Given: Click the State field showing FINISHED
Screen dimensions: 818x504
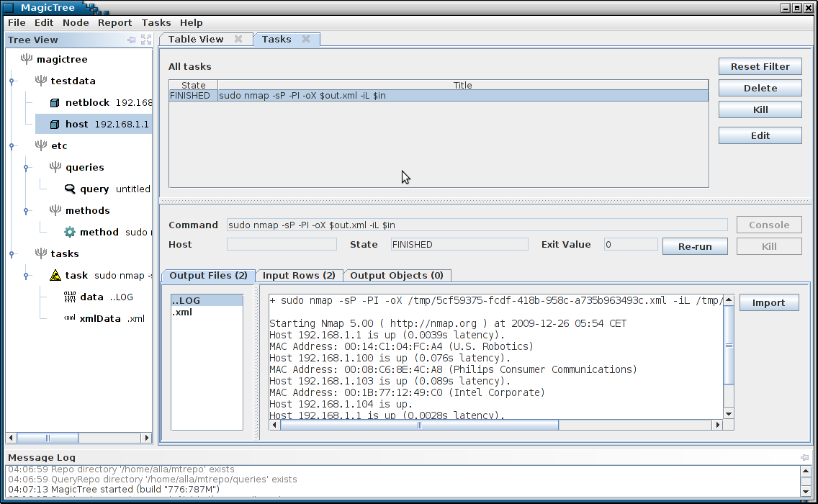Looking at the screenshot, I should coord(459,244).
